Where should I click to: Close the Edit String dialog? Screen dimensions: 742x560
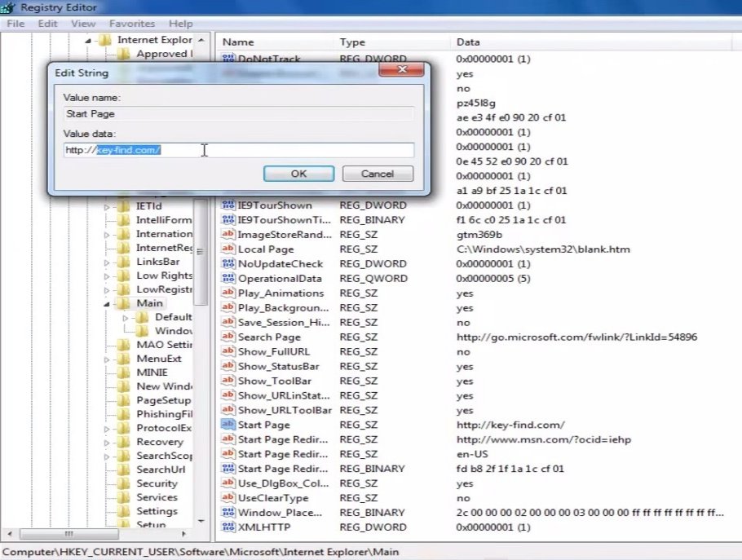(x=401, y=69)
